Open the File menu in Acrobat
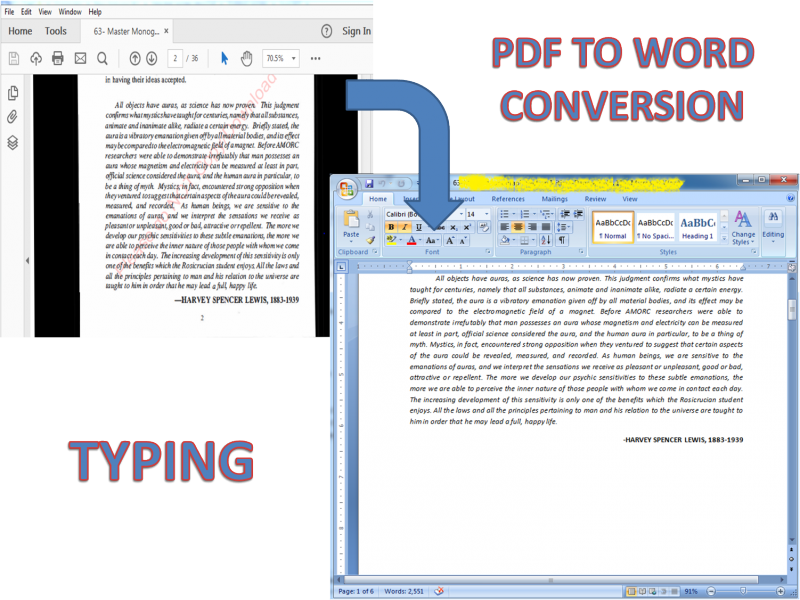The height and width of the screenshot is (600, 800). click(x=9, y=12)
